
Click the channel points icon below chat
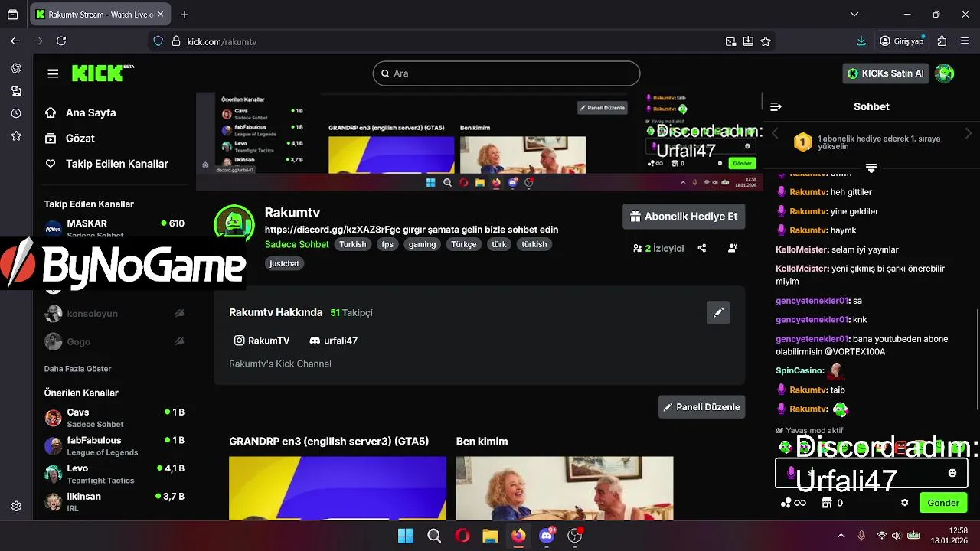793,503
